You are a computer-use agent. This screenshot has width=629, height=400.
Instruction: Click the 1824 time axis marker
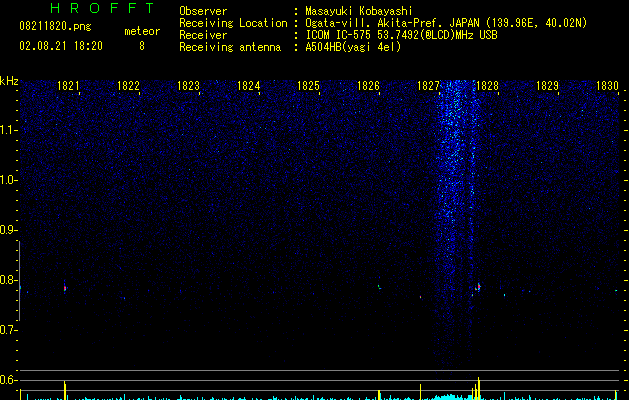(x=248, y=86)
